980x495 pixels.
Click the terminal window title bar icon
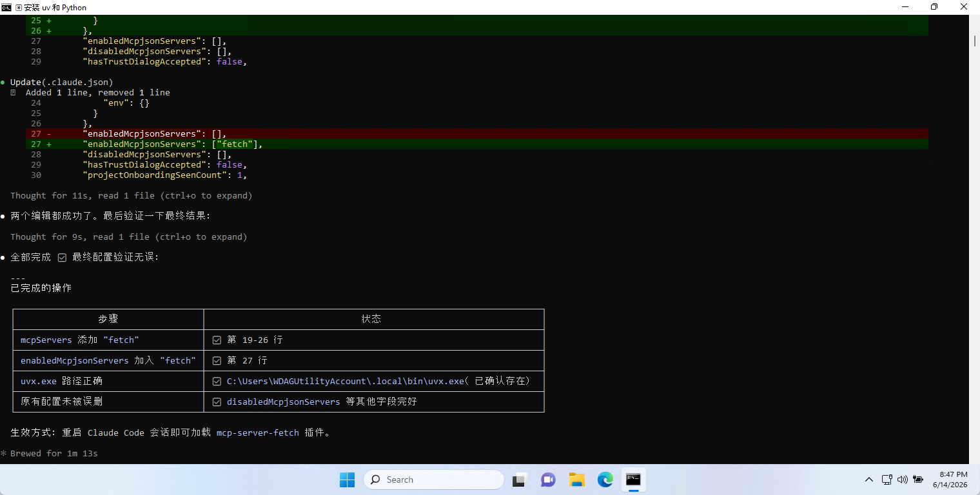[x=6, y=7]
